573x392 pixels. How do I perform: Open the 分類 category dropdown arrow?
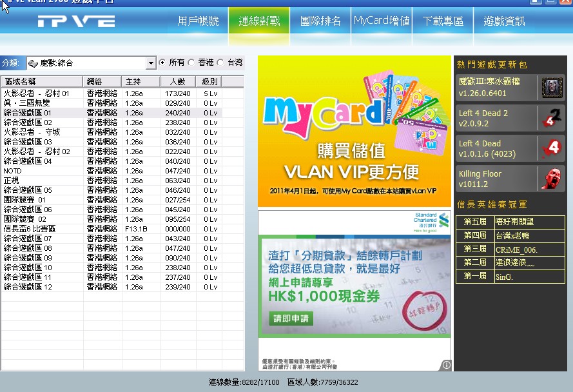[x=151, y=63]
